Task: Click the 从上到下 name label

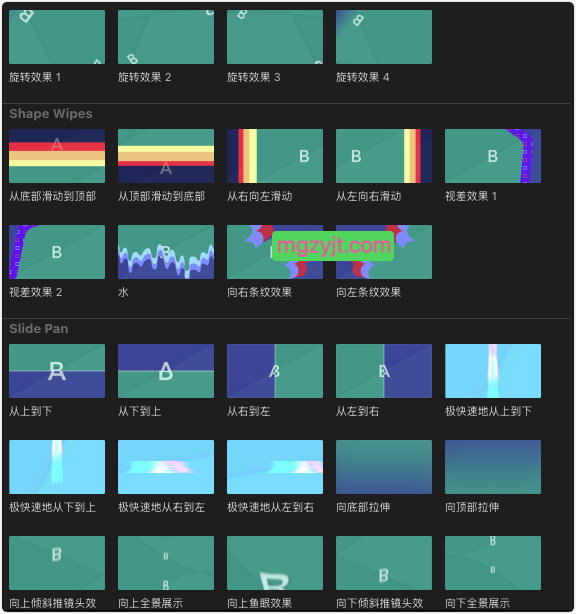Action: coord(31,411)
